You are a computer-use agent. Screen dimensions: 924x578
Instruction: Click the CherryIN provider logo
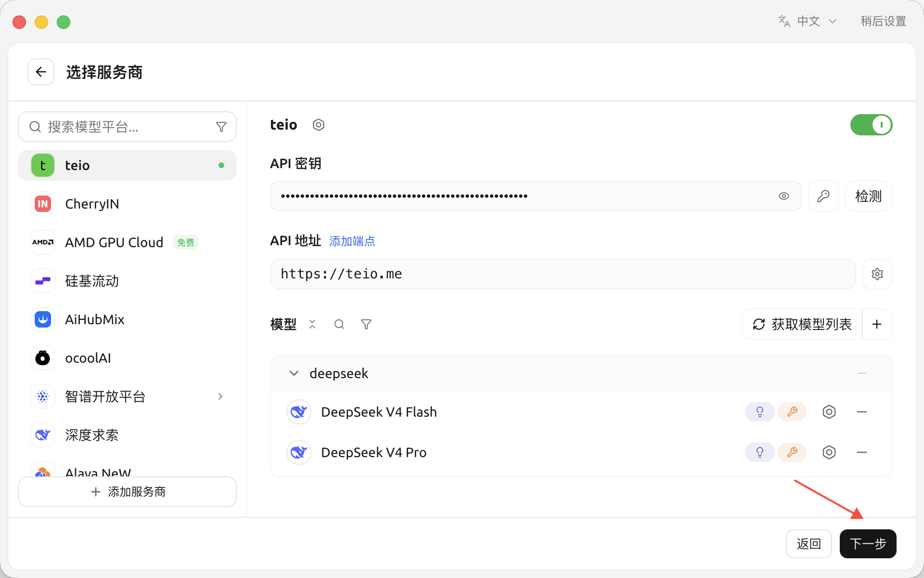coord(43,204)
